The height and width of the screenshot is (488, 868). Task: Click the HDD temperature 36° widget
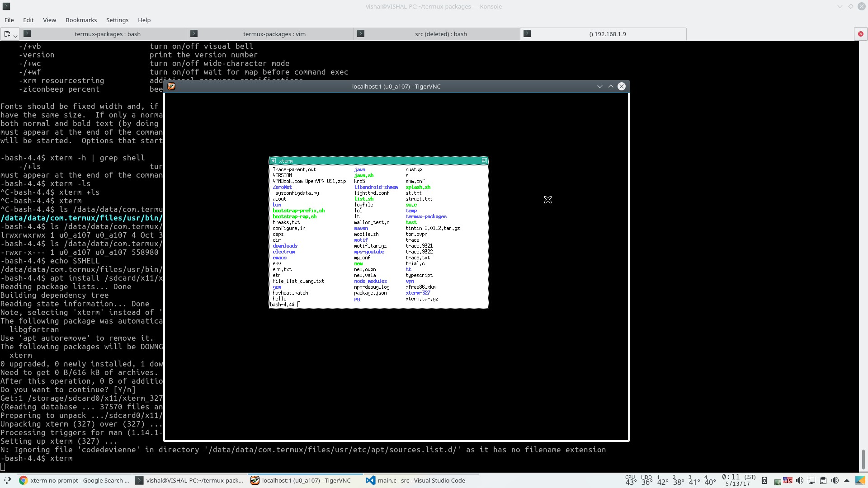pos(646,480)
